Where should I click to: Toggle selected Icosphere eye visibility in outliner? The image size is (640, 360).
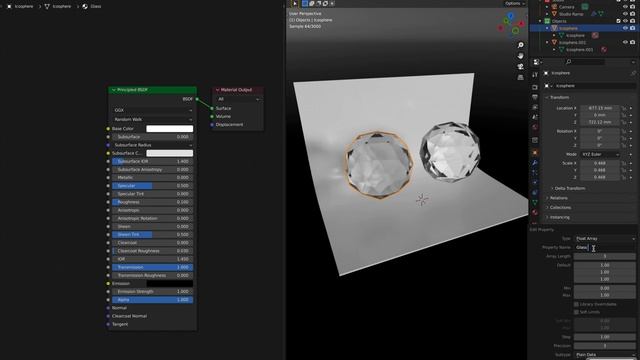click(625, 28)
